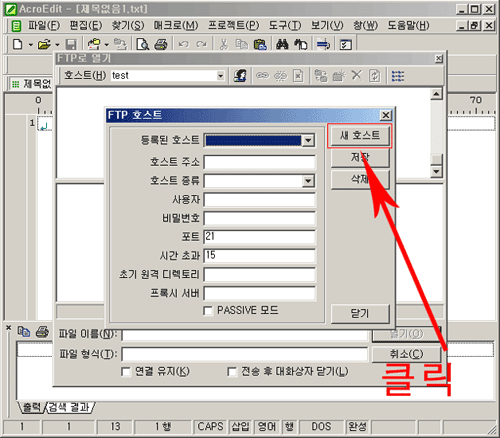Screen dimensions: 500x438
Task: Click the list view icon in FTP toolbar
Action: pos(398,76)
